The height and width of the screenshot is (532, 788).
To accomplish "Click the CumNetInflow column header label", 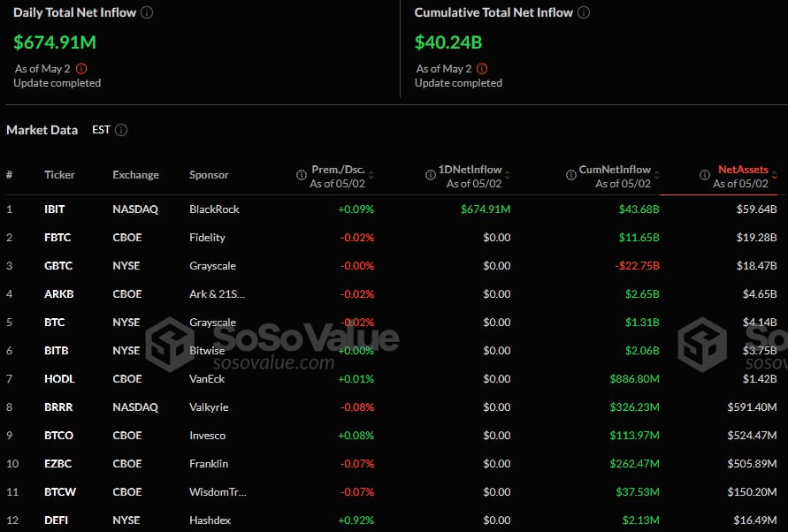I will [x=615, y=170].
